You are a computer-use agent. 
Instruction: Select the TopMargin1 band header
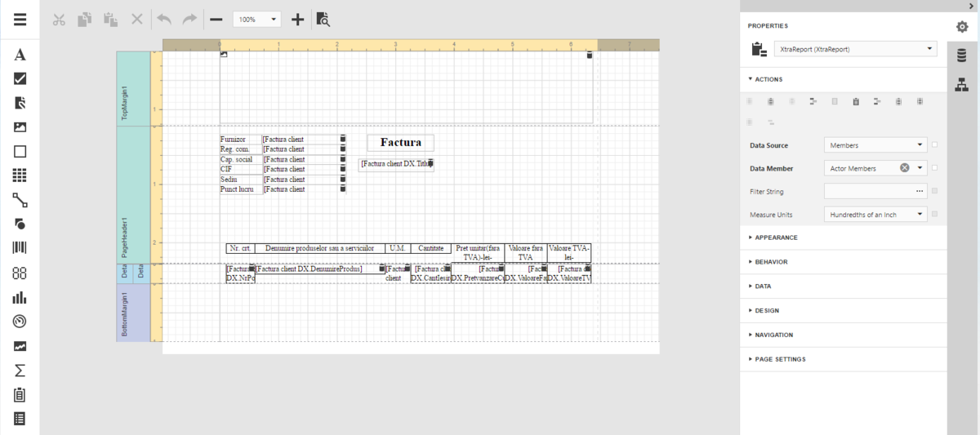(125, 89)
